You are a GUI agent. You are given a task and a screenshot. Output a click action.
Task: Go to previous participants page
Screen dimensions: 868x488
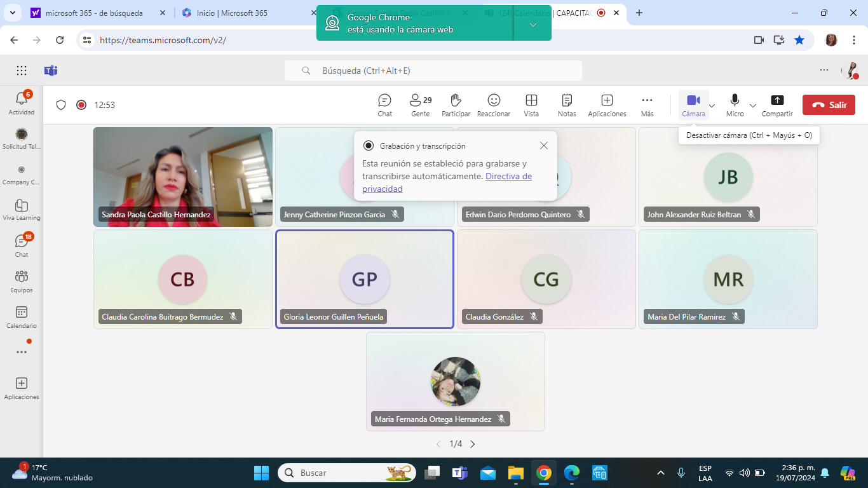(x=438, y=444)
